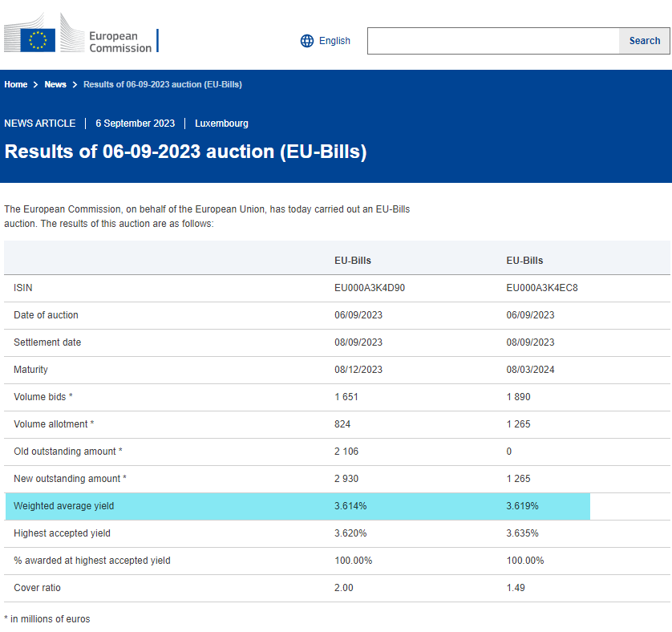The height and width of the screenshot is (632, 672).
Task: Click 'Old outstanding amount *' row label
Action: click(68, 452)
